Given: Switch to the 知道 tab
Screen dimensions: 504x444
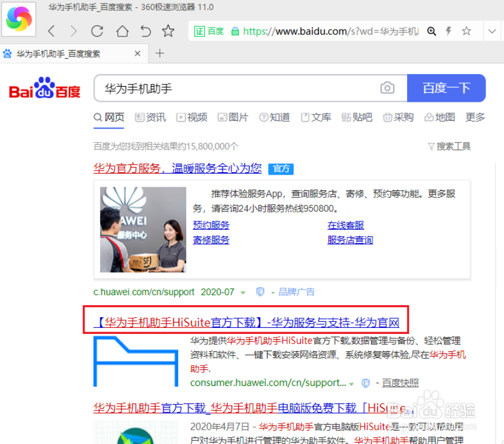Looking at the screenshot, I should 275,117.
